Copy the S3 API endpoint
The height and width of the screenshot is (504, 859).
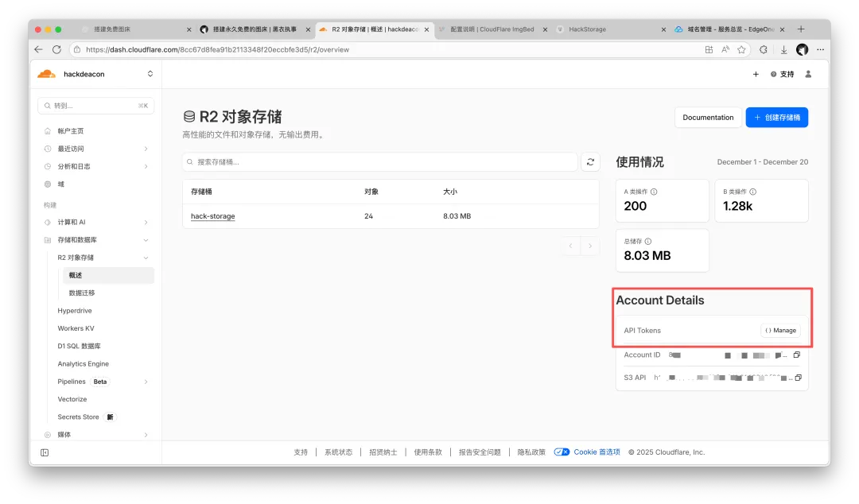coord(799,378)
